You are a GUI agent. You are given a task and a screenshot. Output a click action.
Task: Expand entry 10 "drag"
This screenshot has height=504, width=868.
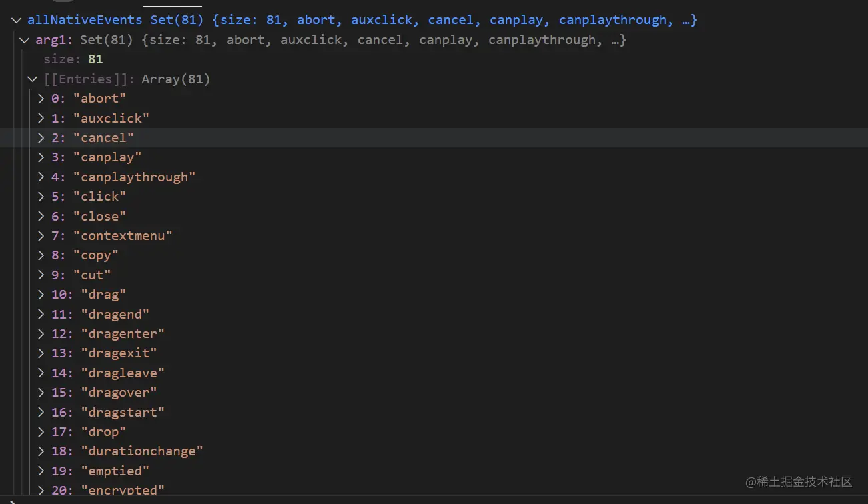point(41,295)
